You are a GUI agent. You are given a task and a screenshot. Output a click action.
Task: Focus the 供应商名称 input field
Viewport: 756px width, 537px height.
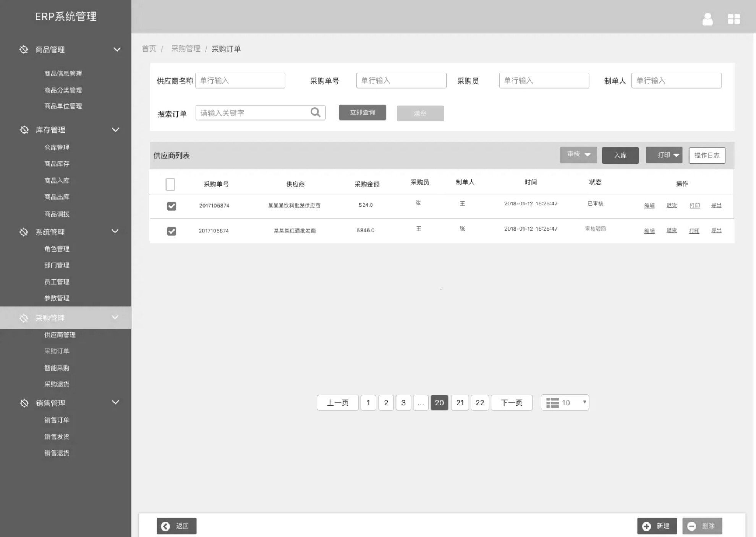(240, 81)
